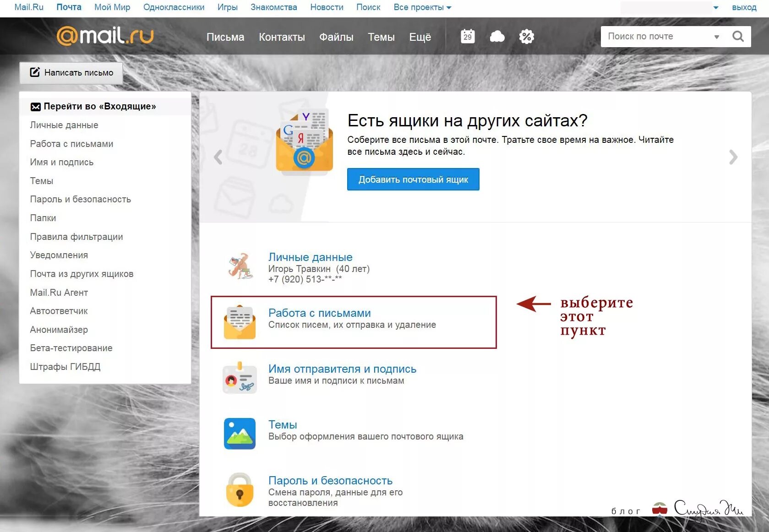769x532 pixels.
Task: Open the Cloud storage icon
Action: 497,37
